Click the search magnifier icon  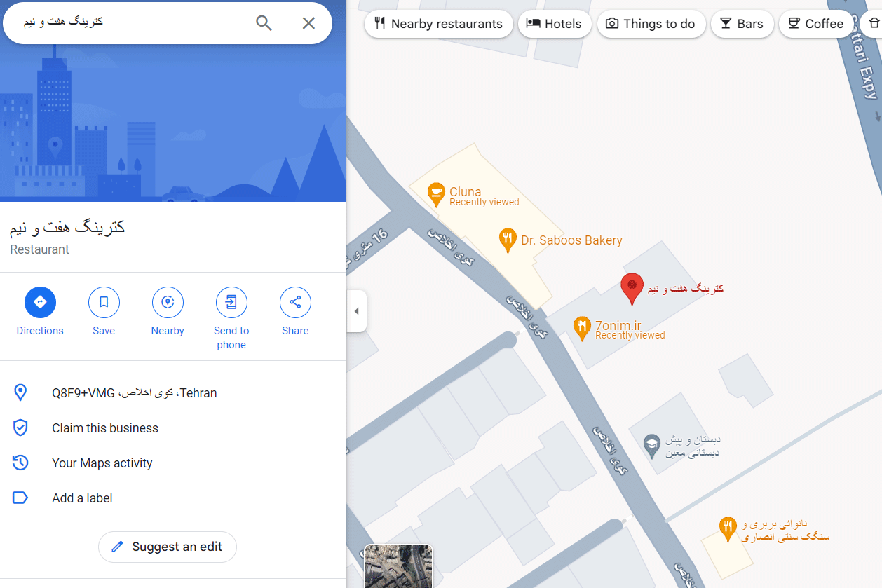pyautogui.click(x=264, y=23)
